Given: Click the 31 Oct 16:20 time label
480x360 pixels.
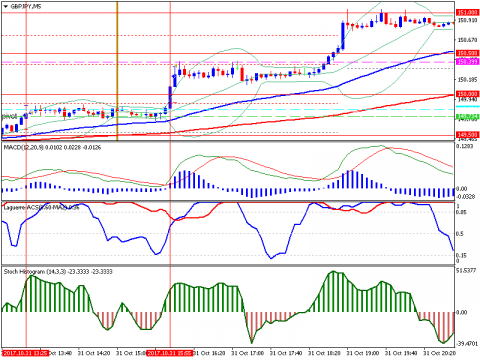Looking at the screenshot, I should pos(209,353).
